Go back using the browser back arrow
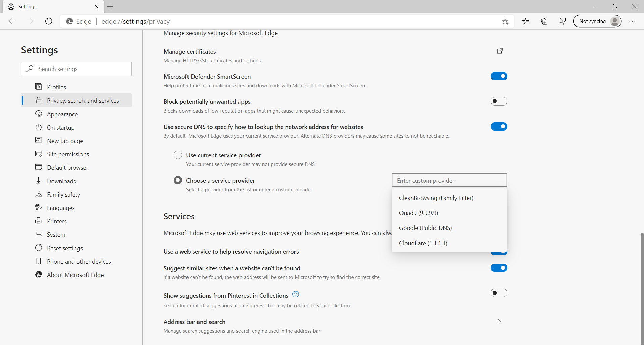Screen dimensions: 644x345 click(12, 21)
